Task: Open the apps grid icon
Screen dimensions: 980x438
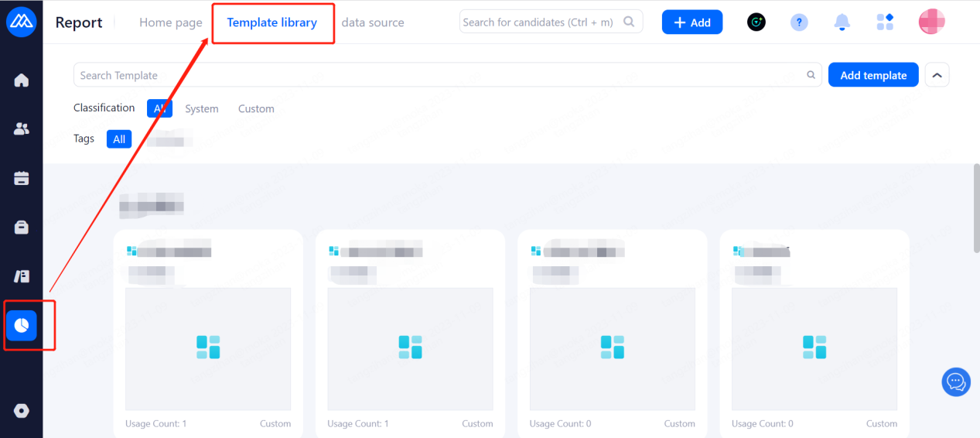Action: click(885, 22)
